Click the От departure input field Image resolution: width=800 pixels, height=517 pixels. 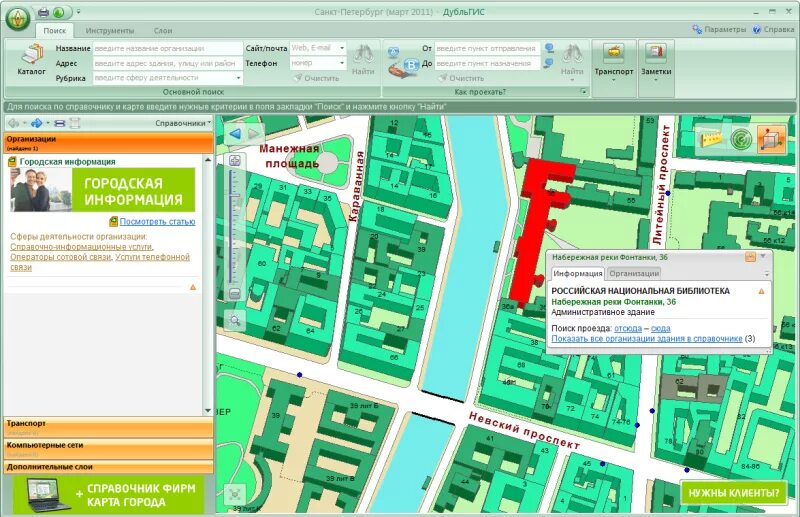(487, 48)
